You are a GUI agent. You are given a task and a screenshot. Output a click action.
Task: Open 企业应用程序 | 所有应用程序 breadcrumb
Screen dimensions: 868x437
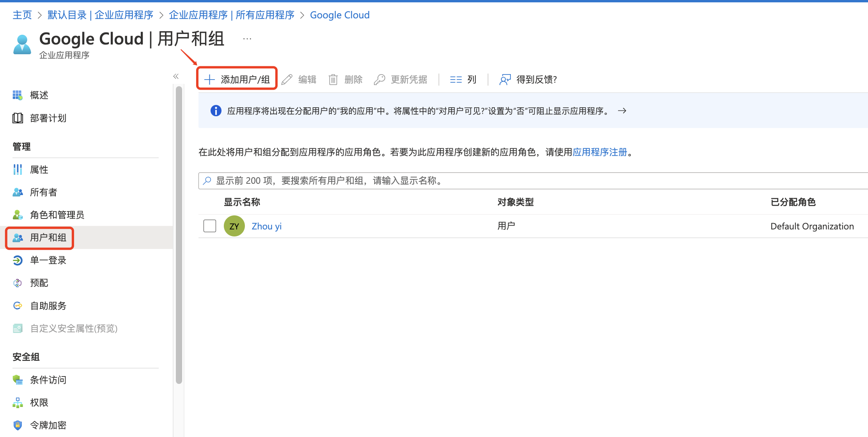232,15
